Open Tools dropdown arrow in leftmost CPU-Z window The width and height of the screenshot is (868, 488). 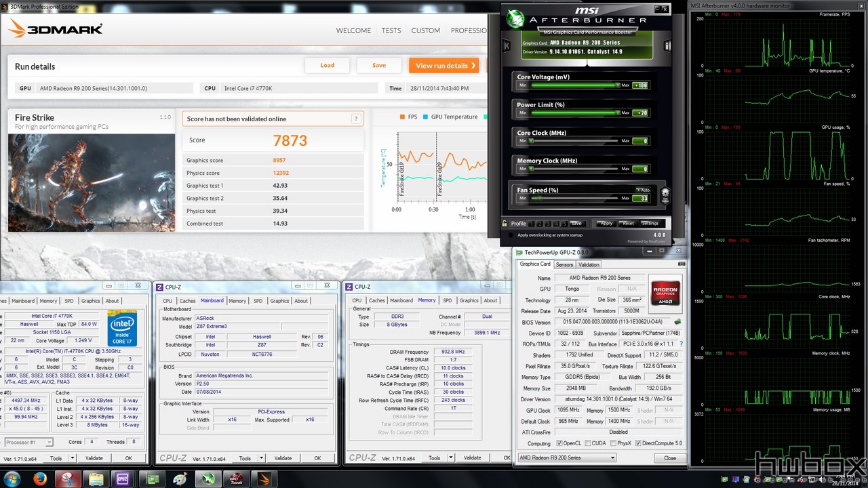pos(73,458)
